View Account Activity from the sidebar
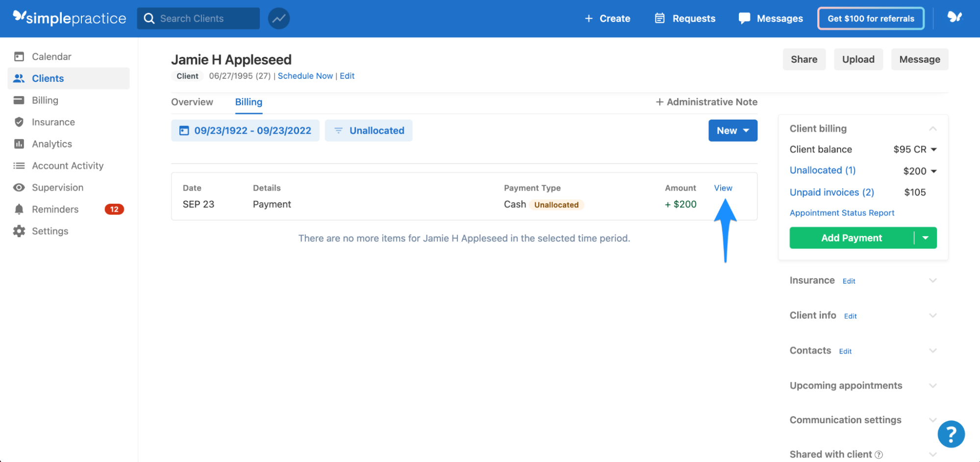Screen dimensions: 980x462 coord(67,166)
